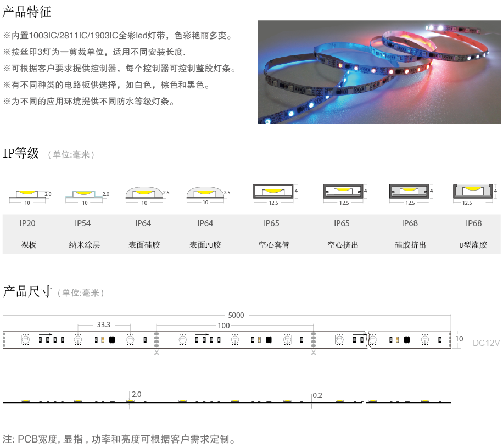Select the U-shaped potting IP68 diagram
The image size is (503, 448).
coord(472,192)
